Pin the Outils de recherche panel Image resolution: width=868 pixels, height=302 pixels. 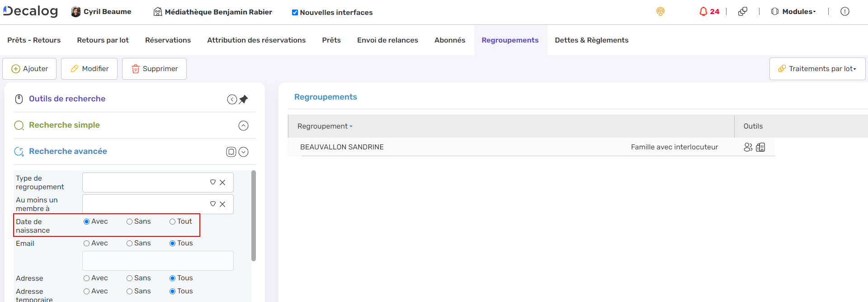point(244,99)
